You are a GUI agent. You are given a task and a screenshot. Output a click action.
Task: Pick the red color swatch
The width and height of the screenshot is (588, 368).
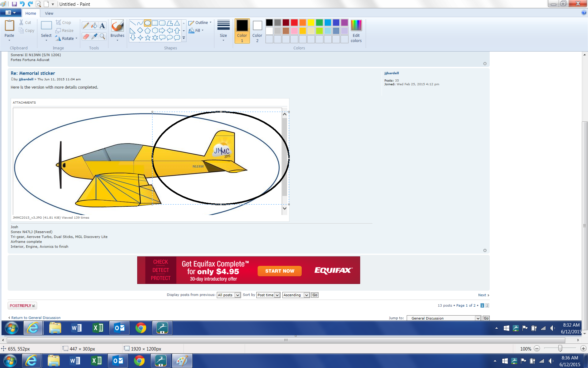click(294, 22)
